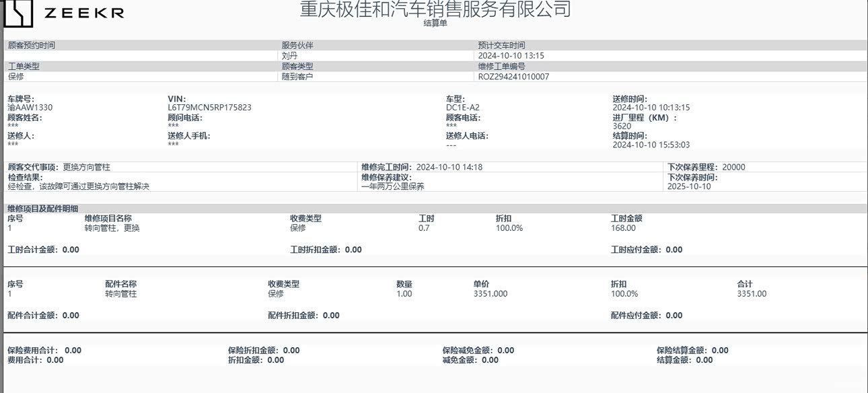Click the license plate 渝AAW1330

coord(30,108)
